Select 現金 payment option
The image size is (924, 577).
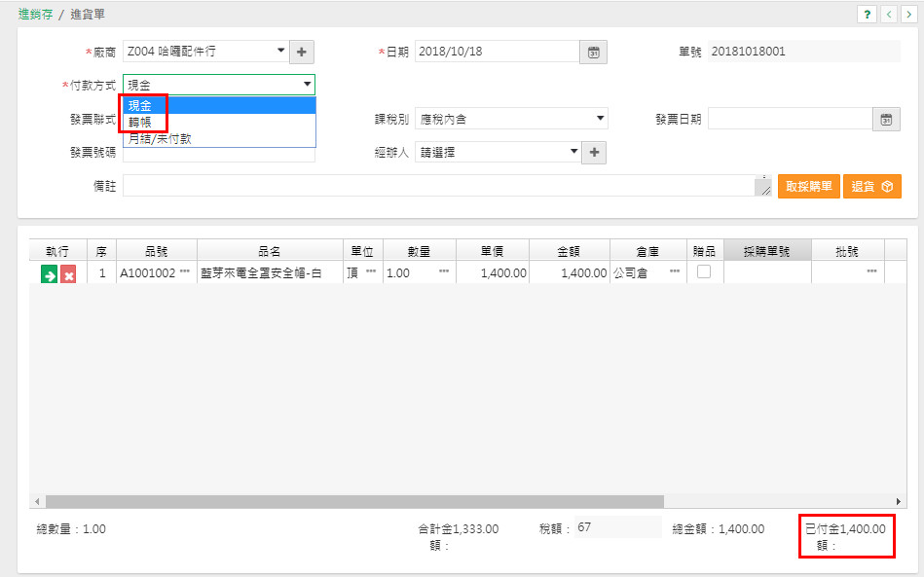click(219, 105)
